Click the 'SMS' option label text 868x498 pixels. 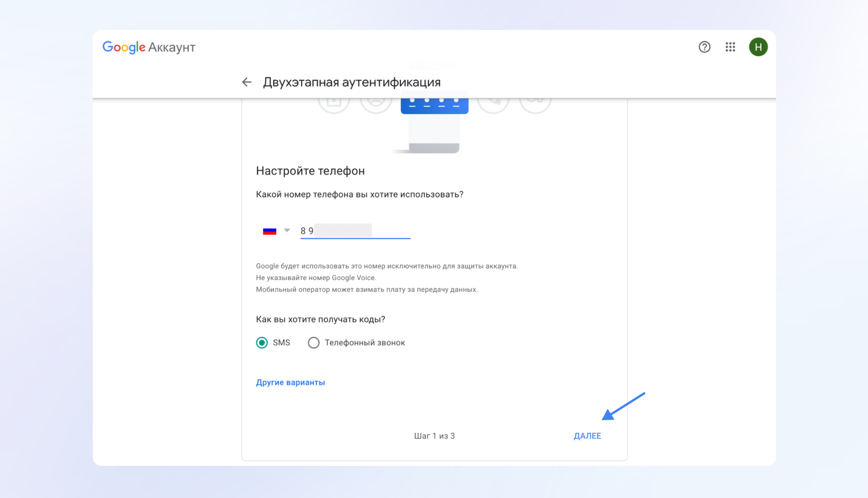[x=281, y=342]
